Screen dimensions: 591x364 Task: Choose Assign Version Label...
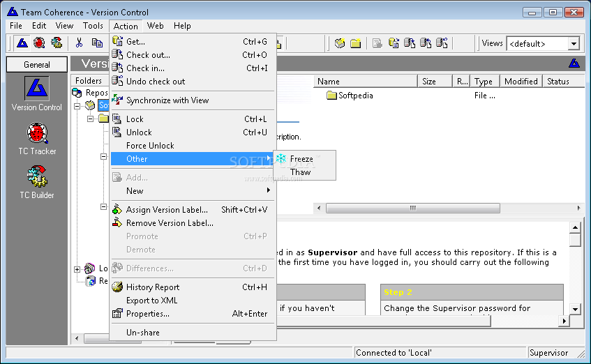tap(193, 209)
